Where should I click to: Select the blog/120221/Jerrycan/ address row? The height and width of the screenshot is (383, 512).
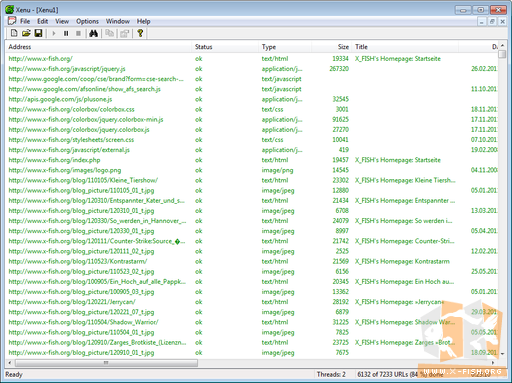pos(72,302)
